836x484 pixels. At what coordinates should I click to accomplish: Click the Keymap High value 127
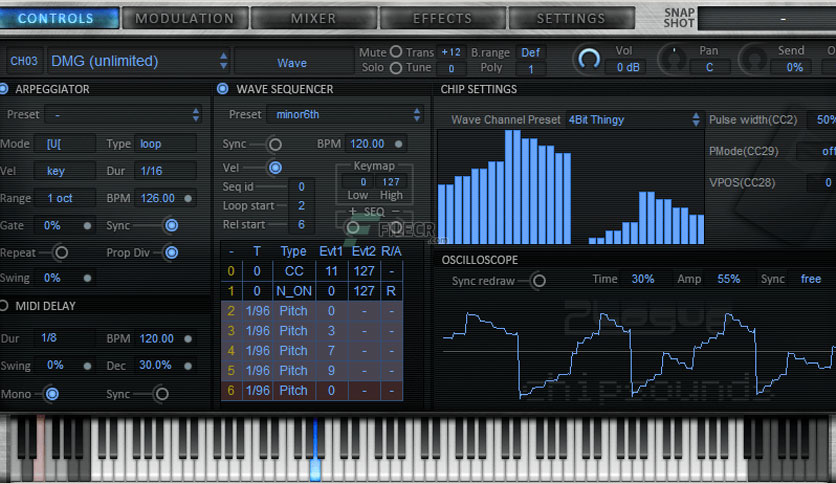point(391,182)
